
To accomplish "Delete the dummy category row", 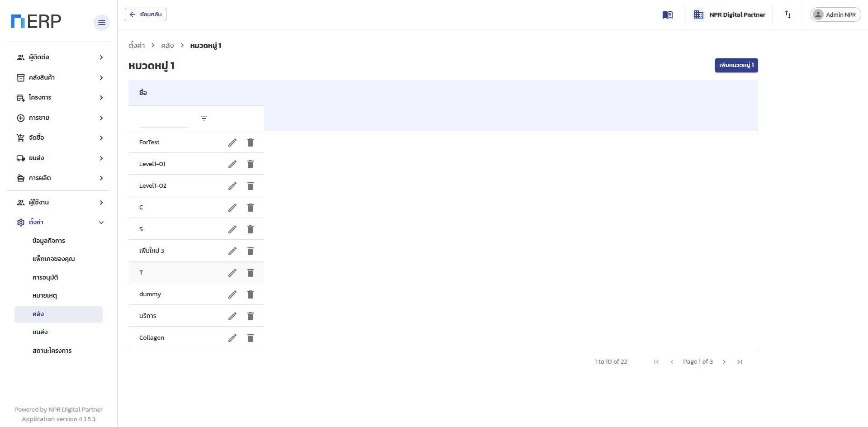I will [x=251, y=294].
